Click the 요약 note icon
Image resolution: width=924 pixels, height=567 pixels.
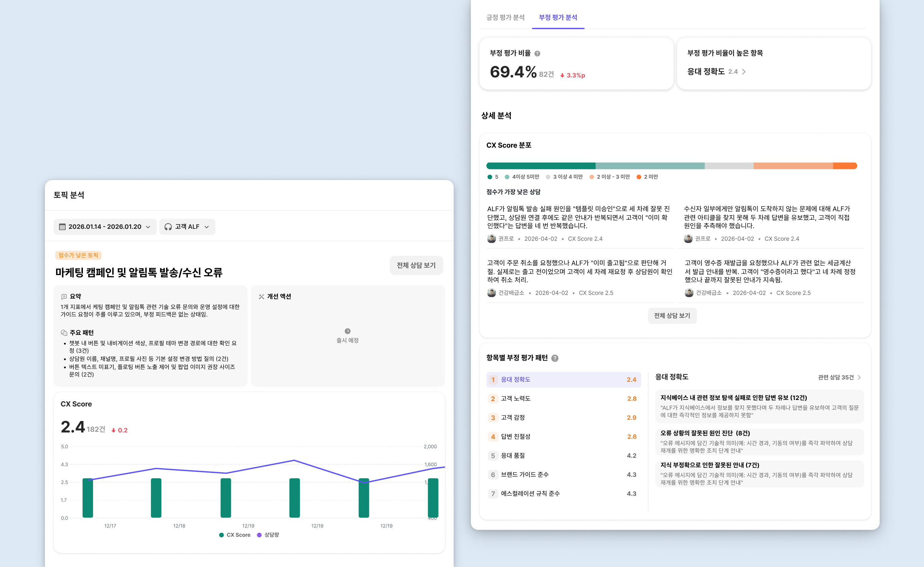click(x=64, y=297)
